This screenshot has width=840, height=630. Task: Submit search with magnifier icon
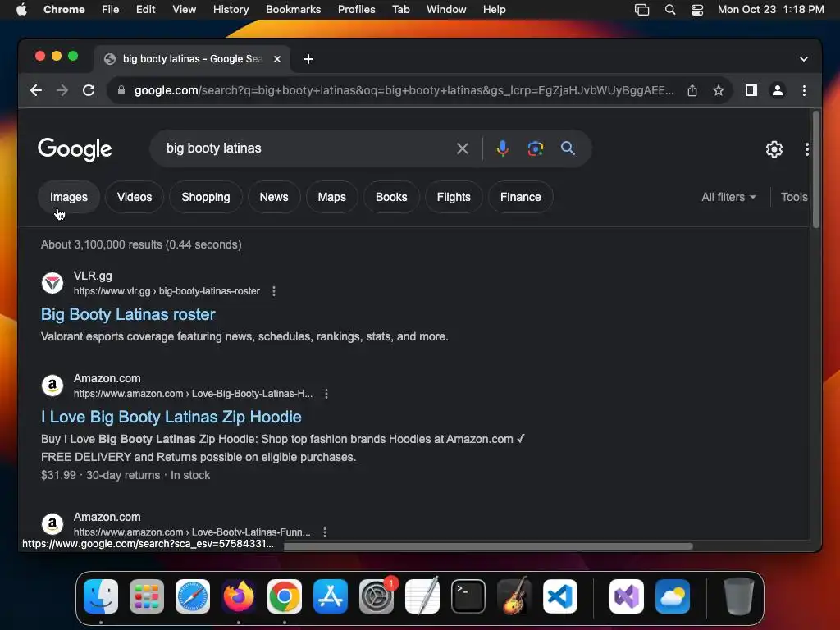click(568, 148)
